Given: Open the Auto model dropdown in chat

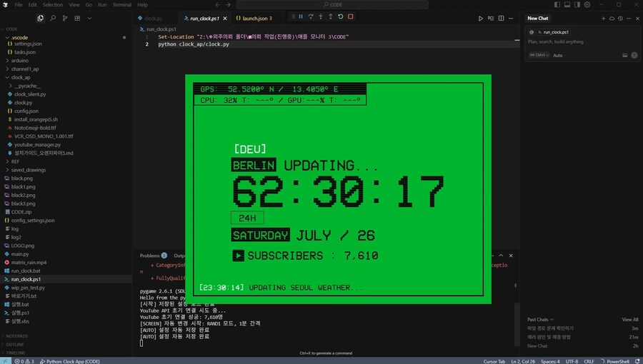Looking at the screenshot, I should pyautogui.click(x=558, y=55).
